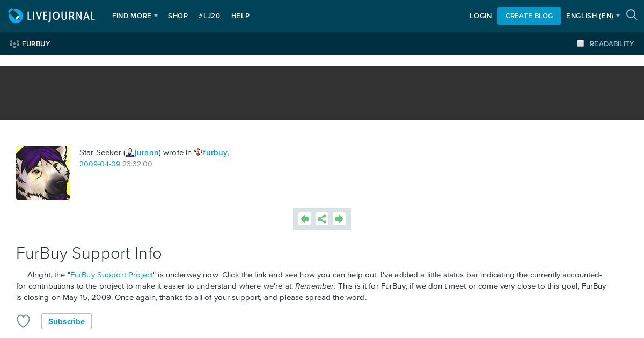
Task: Click the LiveJournal logo
Action: [x=52, y=16]
